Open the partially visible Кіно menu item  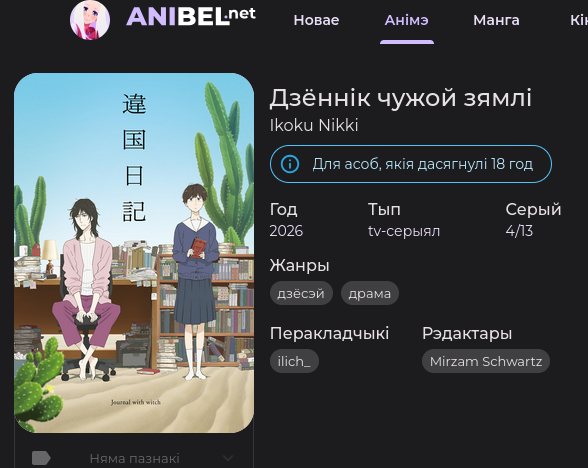click(579, 20)
